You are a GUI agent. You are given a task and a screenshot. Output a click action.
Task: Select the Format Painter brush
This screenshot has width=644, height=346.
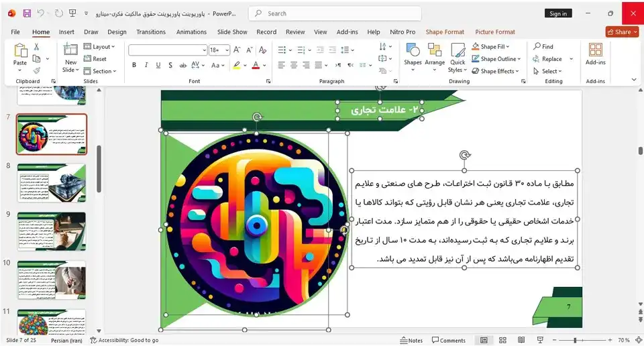[36, 70]
